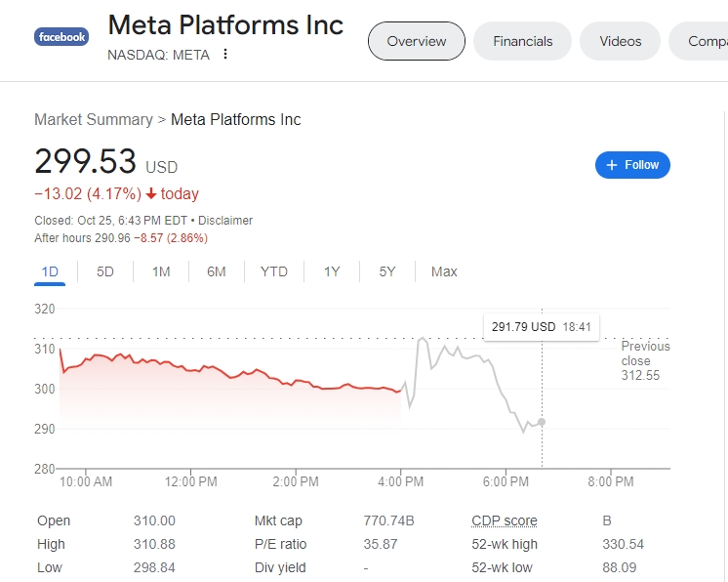Open the Overview tab

click(417, 41)
